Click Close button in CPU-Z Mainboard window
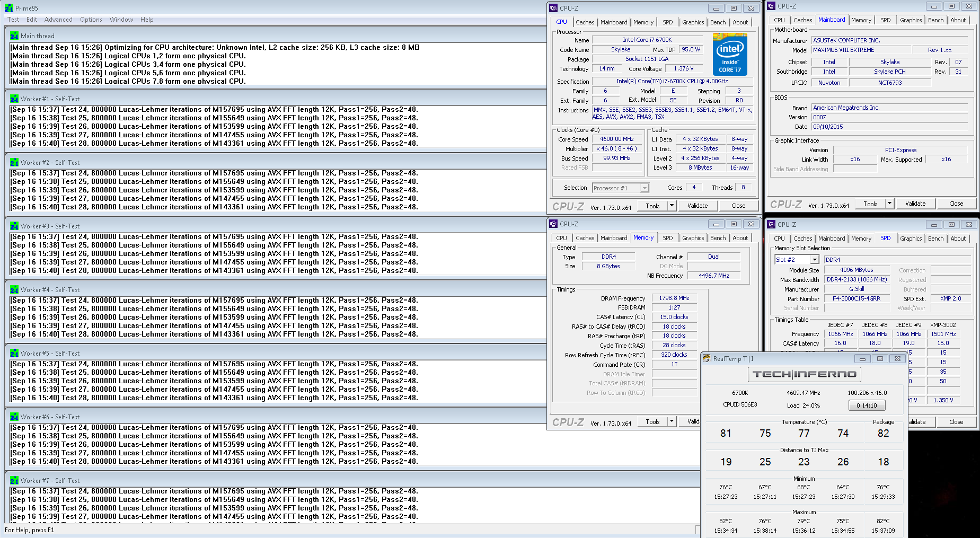This screenshot has width=980, height=538. coord(956,204)
